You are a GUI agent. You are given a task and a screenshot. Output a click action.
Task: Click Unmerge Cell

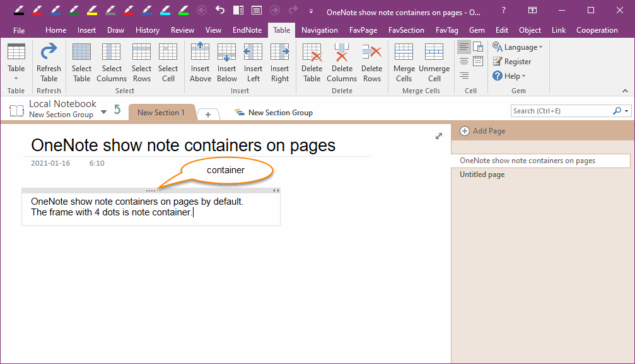pyautogui.click(x=434, y=63)
